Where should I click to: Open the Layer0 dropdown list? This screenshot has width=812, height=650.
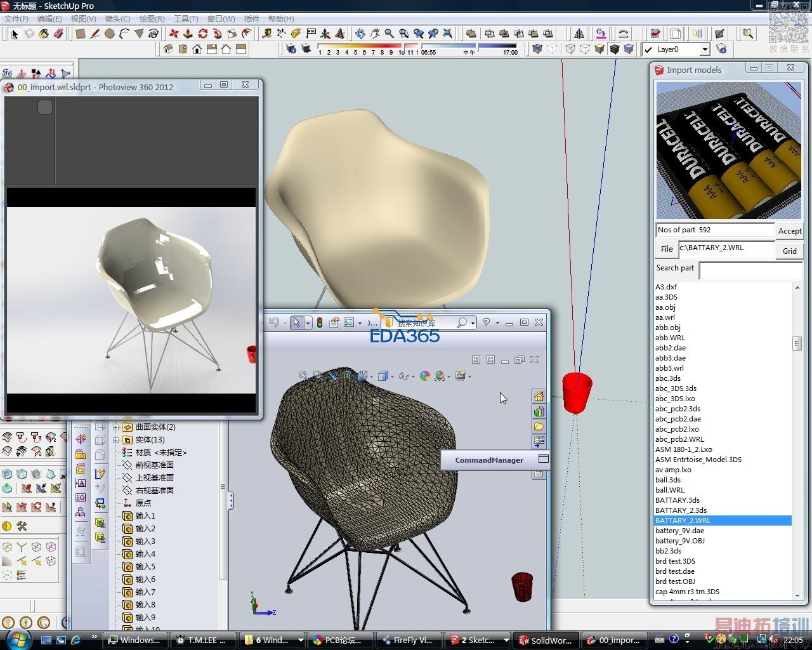coord(704,50)
